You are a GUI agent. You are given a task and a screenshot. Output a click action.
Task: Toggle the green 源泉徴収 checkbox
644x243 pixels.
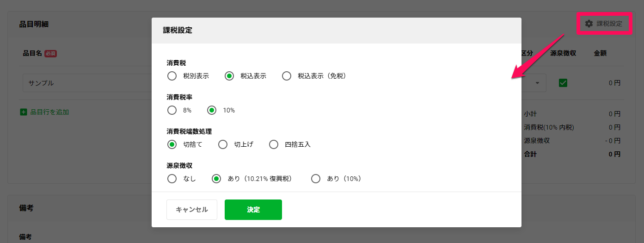click(x=563, y=83)
